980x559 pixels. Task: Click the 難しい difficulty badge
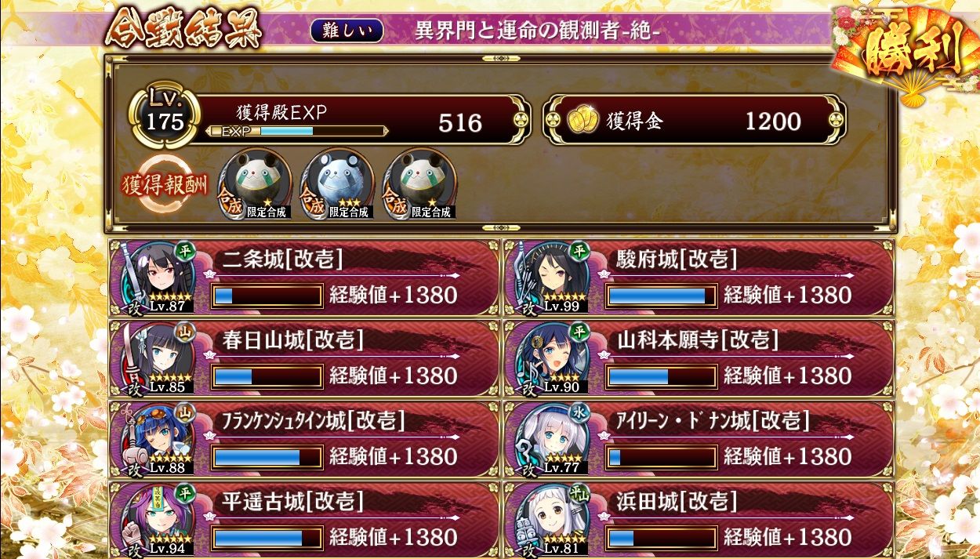click(x=347, y=31)
